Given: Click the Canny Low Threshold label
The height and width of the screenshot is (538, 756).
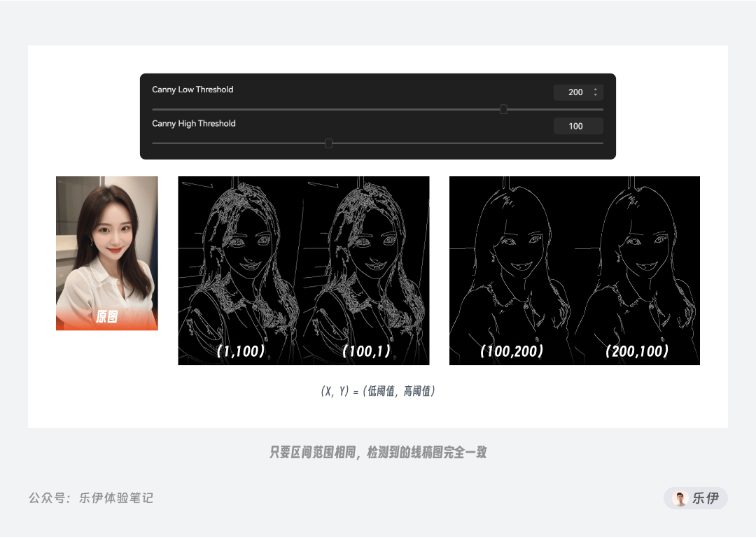Looking at the screenshot, I should (x=192, y=90).
